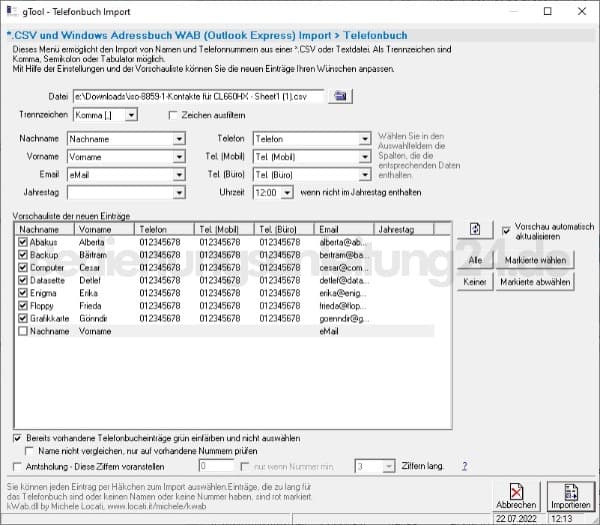
Task: Sort by Telefon column header
Action: tap(164, 229)
